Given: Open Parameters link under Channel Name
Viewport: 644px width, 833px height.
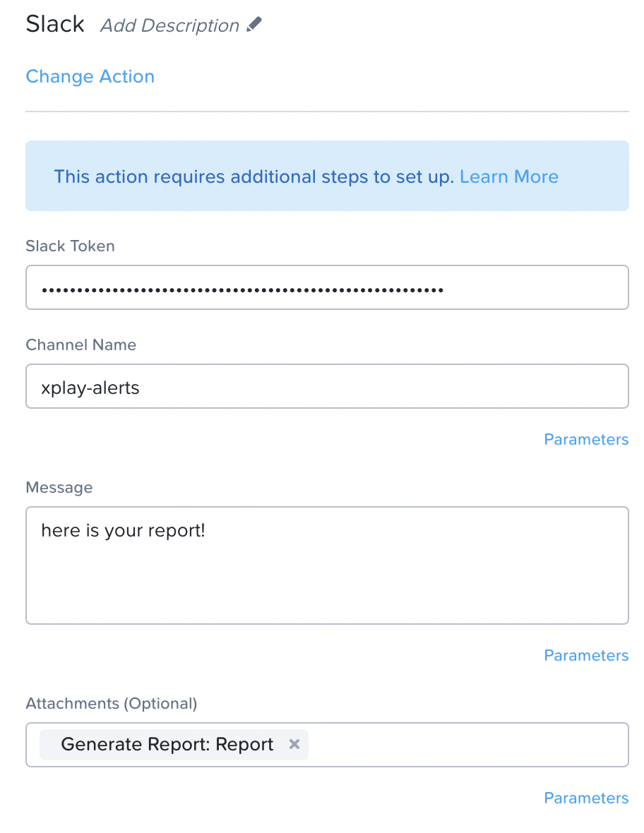Looking at the screenshot, I should coord(585,439).
